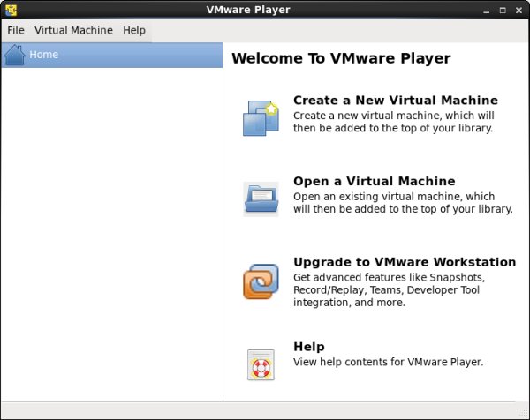Minimize the VMware Player window

484,11
